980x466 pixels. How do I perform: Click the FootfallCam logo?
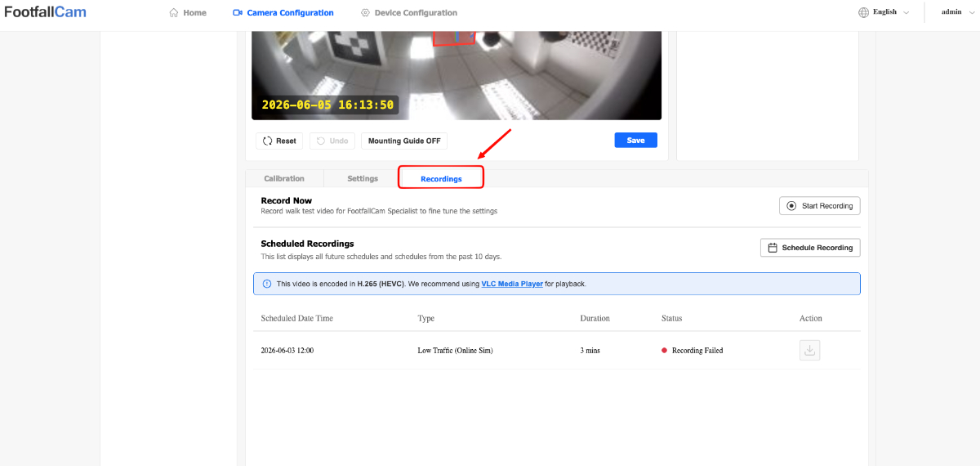coord(46,12)
